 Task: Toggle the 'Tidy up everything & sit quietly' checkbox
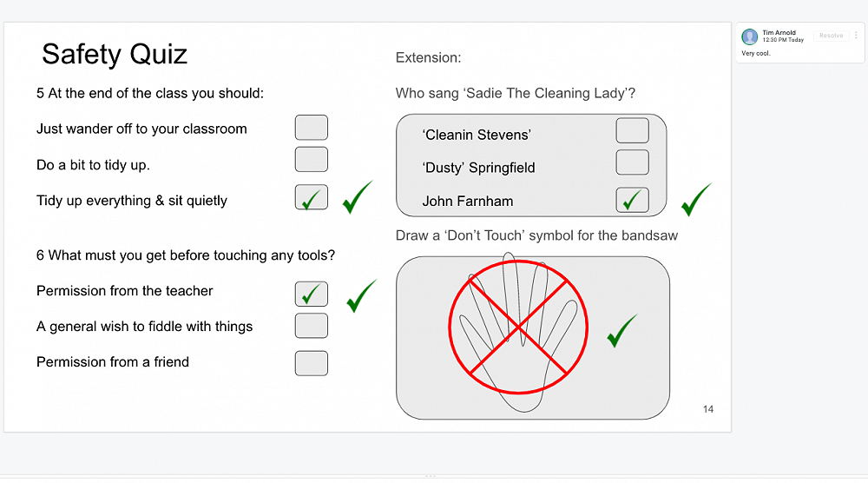(311, 197)
